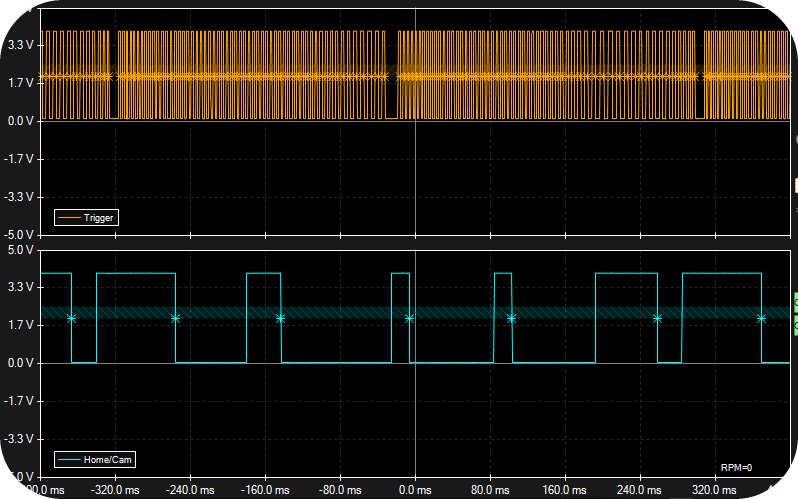Click the 5.0 V label on Home/Cam plot

click(x=21, y=250)
